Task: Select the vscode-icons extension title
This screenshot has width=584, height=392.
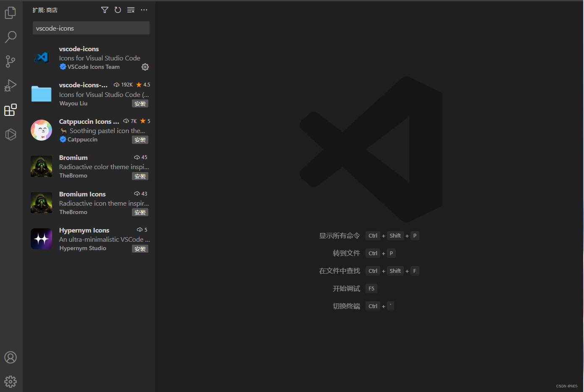Action: click(x=79, y=49)
